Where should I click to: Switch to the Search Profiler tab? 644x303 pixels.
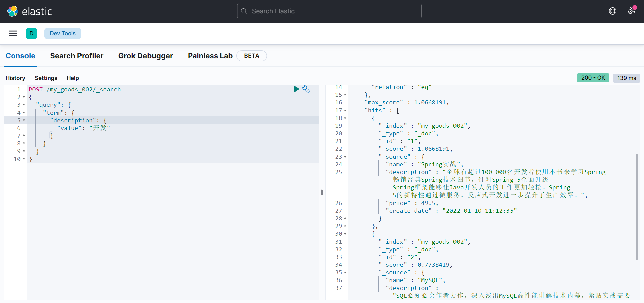[x=77, y=56]
